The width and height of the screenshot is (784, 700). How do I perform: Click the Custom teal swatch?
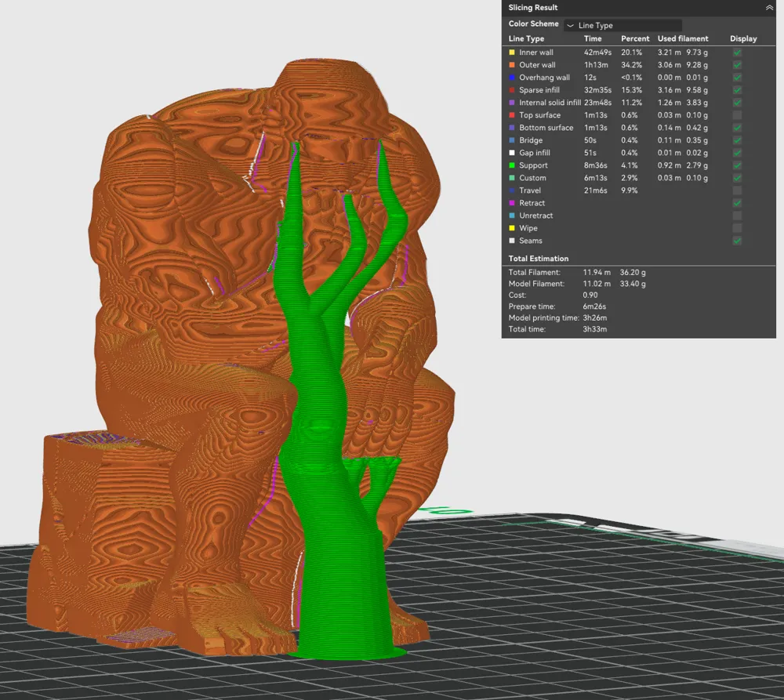click(513, 177)
